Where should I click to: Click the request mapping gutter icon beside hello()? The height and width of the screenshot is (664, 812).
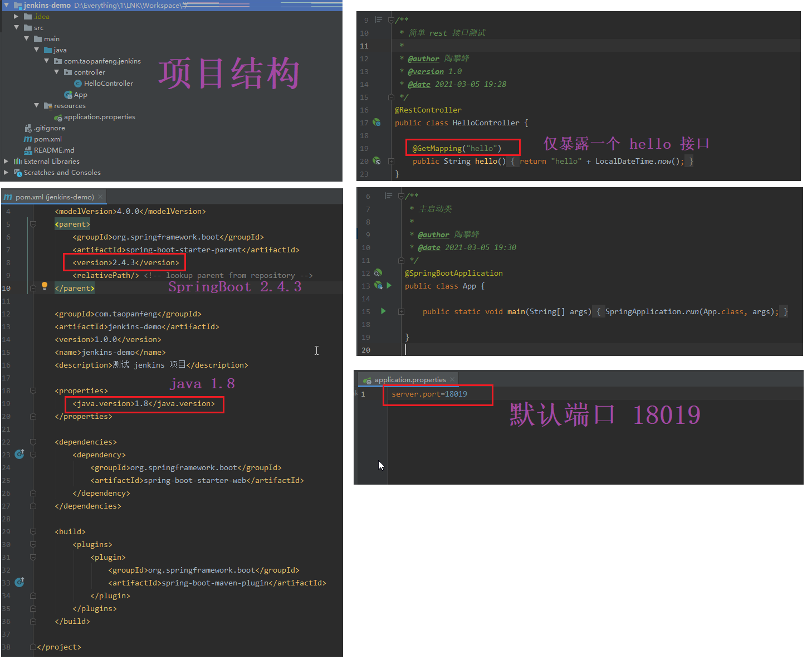[376, 161]
